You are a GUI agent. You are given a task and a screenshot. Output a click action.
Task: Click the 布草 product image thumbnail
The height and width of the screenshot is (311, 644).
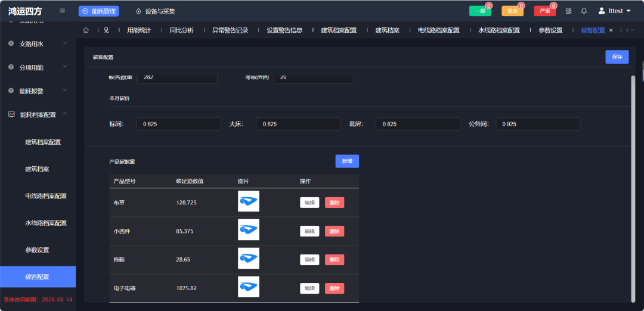point(248,201)
